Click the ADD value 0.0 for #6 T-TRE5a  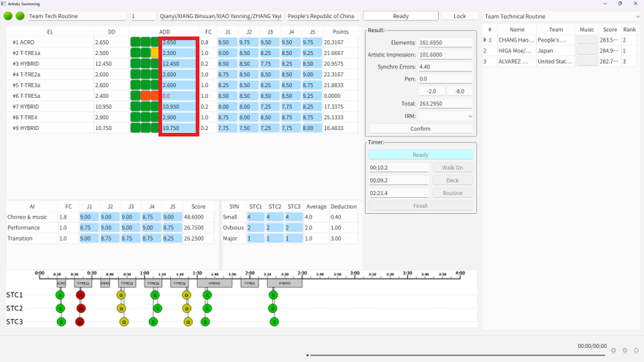179,96
